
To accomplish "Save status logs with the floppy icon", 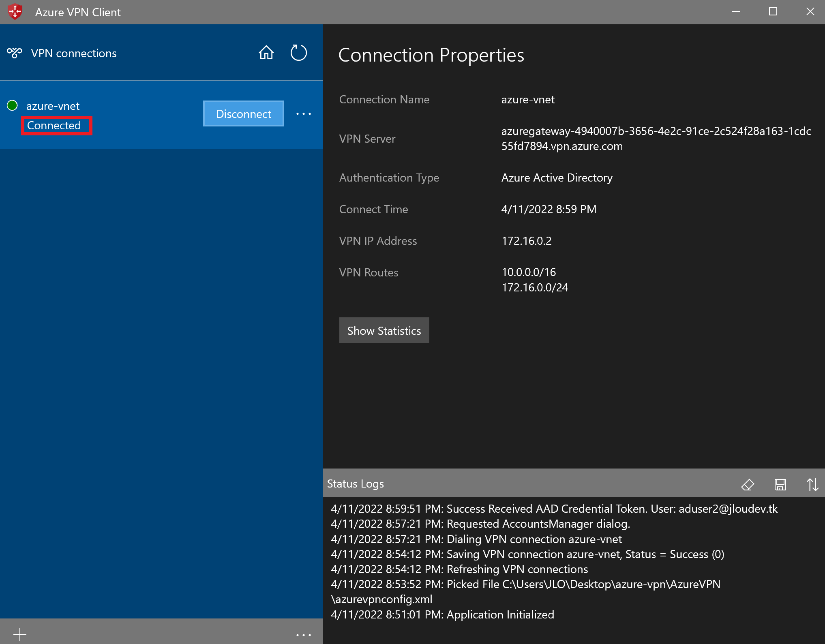I will point(780,484).
